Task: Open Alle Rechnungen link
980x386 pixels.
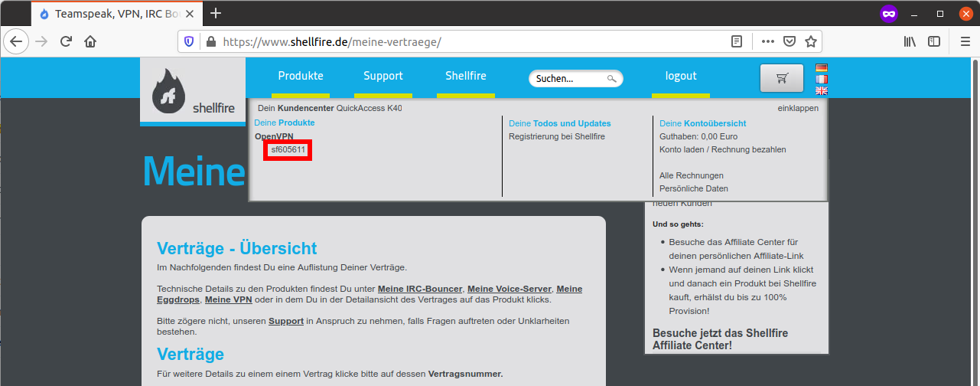Action: click(x=692, y=175)
